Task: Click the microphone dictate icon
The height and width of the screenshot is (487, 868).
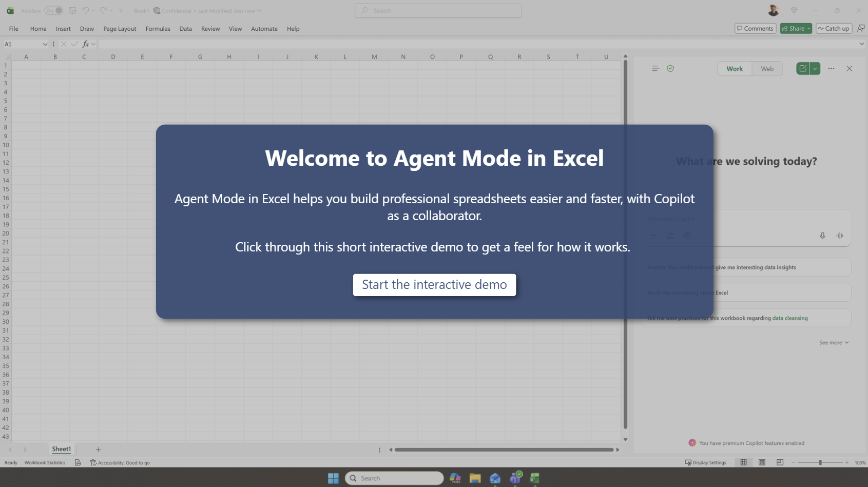Action: [822, 236]
